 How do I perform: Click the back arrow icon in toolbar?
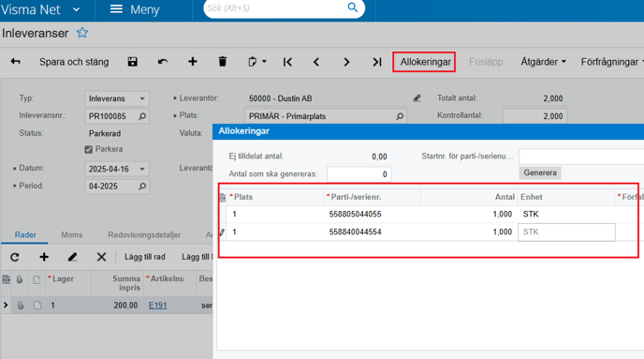[x=15, y=62]
